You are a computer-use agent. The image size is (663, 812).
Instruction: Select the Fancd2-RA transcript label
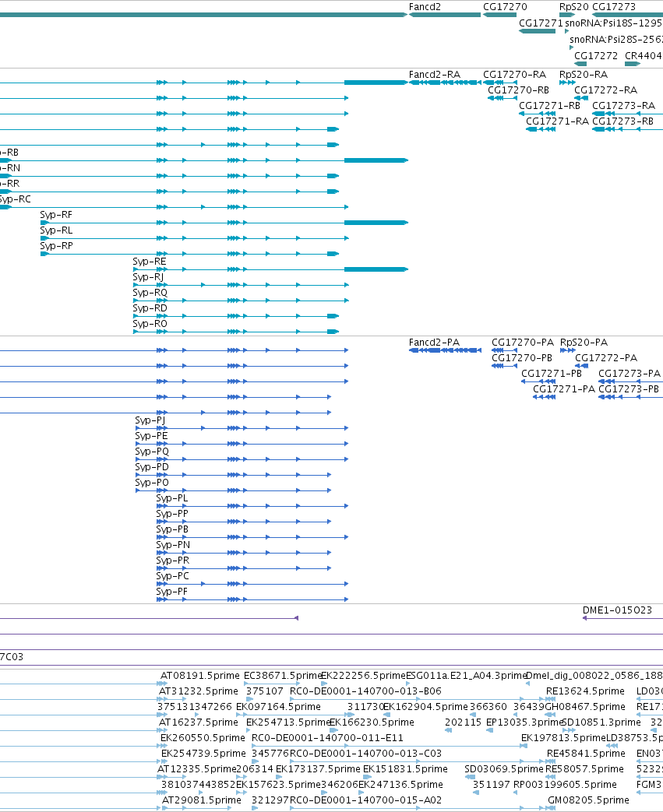[435, 75]
